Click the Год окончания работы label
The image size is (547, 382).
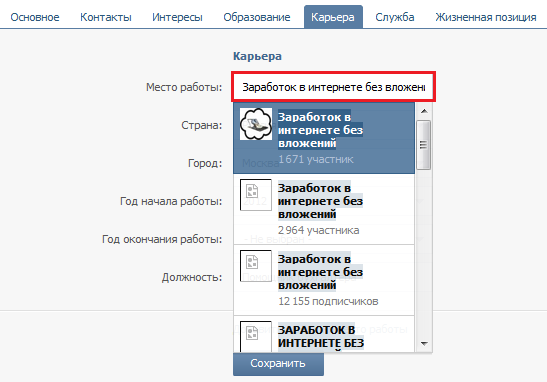(x=162, y=239)
